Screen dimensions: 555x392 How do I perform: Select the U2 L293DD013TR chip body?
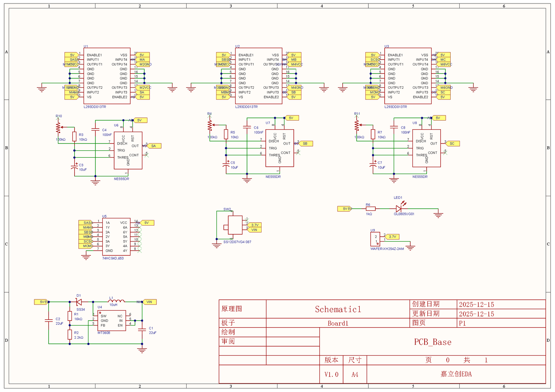pos(258,76)
